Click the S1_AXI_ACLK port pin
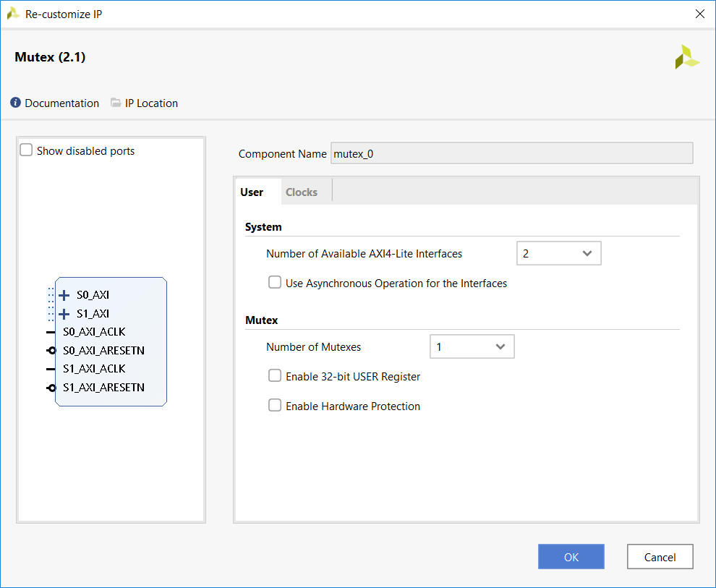Viewport: 716px width, 588px height. coord(51,369)
